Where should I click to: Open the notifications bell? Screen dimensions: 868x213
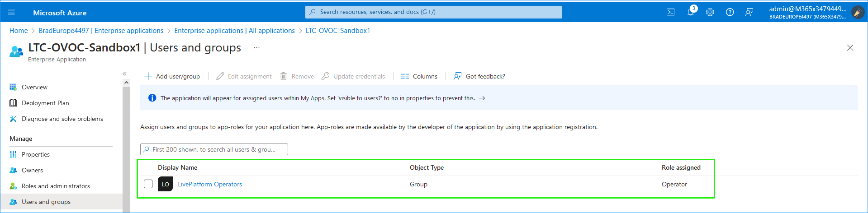(690, 12)
